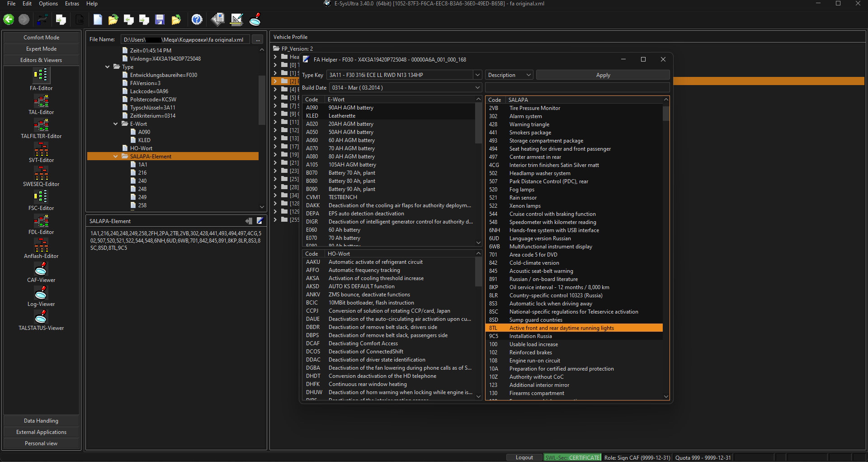Open the Type Key dropdown
This screenshot has width=868, height=462.
click(x=477, y=75)
